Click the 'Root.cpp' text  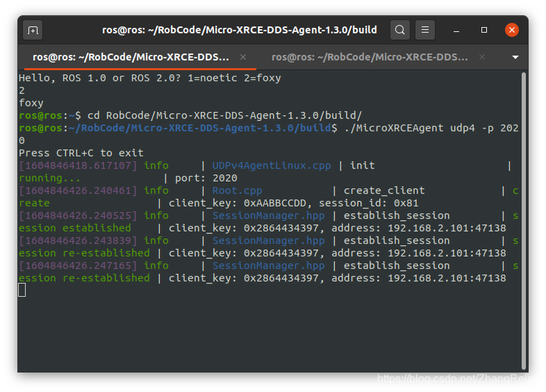click(237, 190)
